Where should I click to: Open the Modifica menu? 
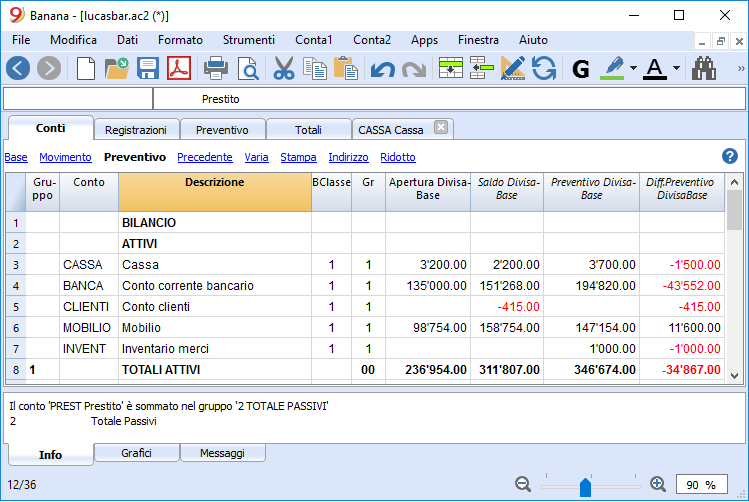[74, 40]
